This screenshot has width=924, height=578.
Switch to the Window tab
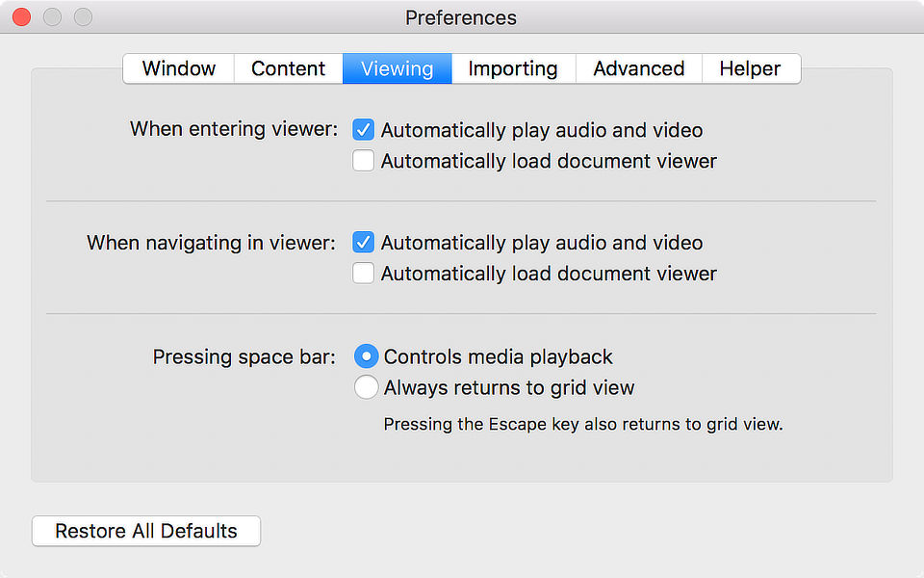tap(178, 68)
